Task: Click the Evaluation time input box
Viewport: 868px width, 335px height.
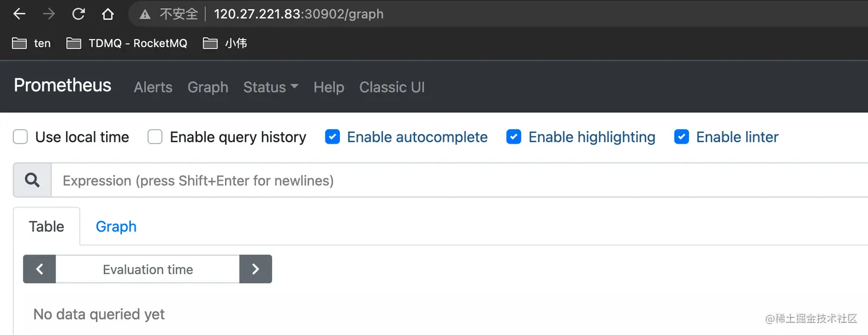Action: (x=148, y=269)
